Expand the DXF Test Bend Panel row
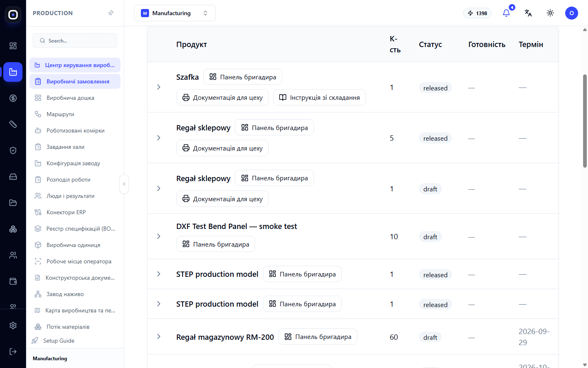Image resolution: width=588 pixels, height=368 pixels. pos(159,236)
